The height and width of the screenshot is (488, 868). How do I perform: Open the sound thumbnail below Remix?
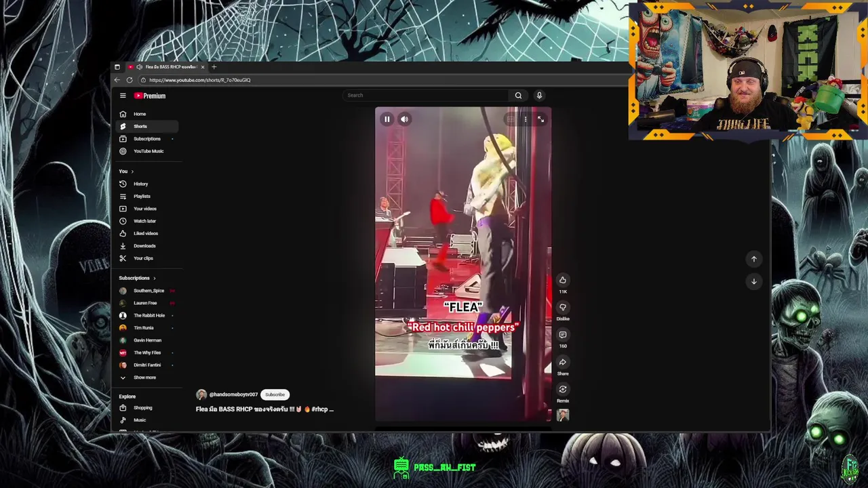[563, 415]
